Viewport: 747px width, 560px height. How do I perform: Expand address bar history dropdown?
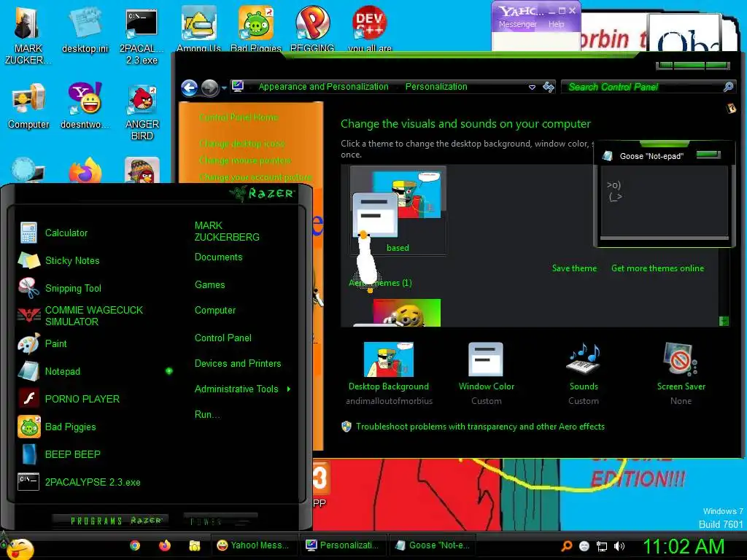(x=532, y=87)
